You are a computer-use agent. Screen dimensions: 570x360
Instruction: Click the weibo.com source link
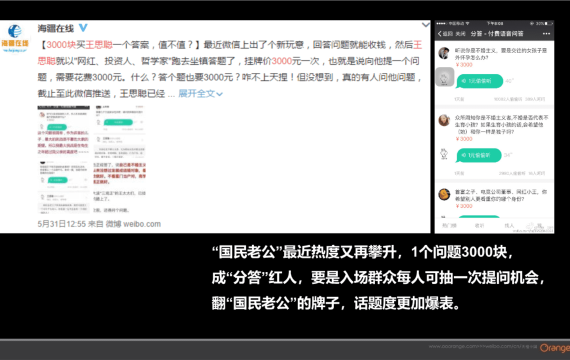pyautogui.click(x=142, y=224)
